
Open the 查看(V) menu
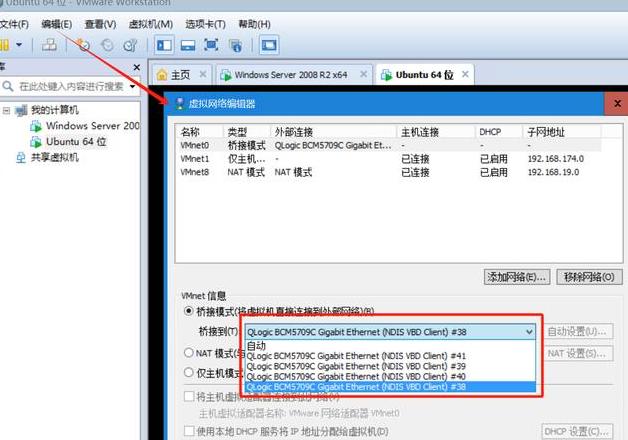click(x=100, y=24)
